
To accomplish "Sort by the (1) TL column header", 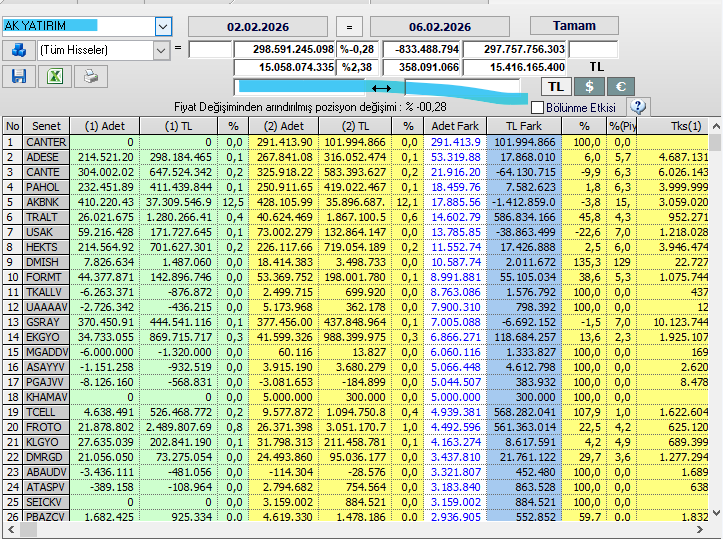I will point(178,126).
